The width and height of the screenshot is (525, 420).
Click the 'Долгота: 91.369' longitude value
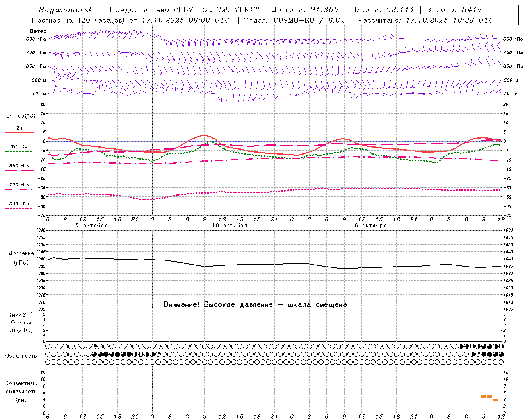click(305, 10)
